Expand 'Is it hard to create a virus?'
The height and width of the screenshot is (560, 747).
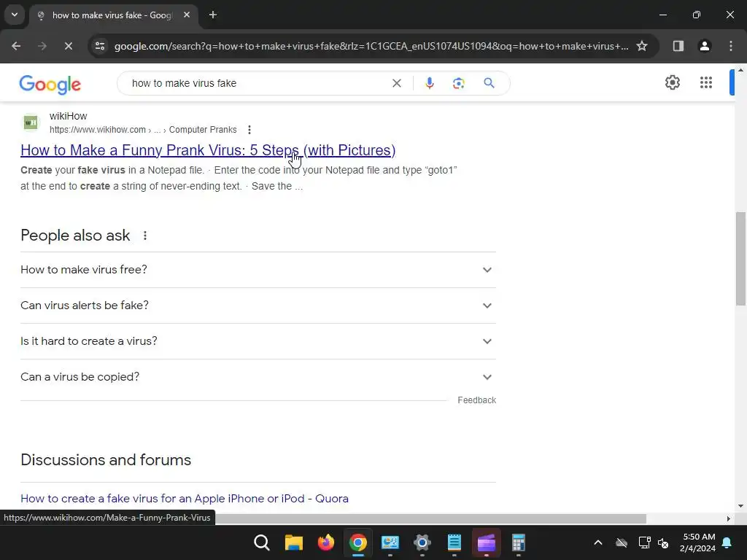click(258, 341)
